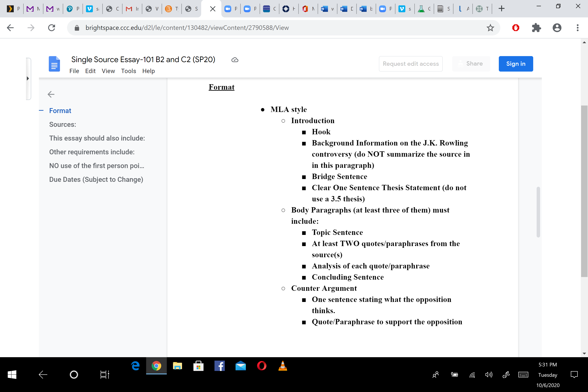588x392 pixels.
Task: Open Chrome profile avatar
Action: [x=557, y=28]
